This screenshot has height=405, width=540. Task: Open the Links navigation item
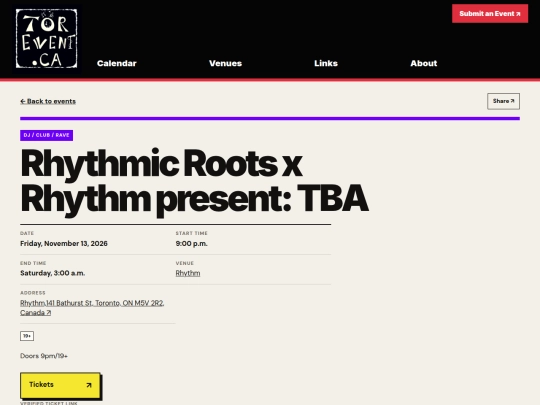(x=326, y=63)
